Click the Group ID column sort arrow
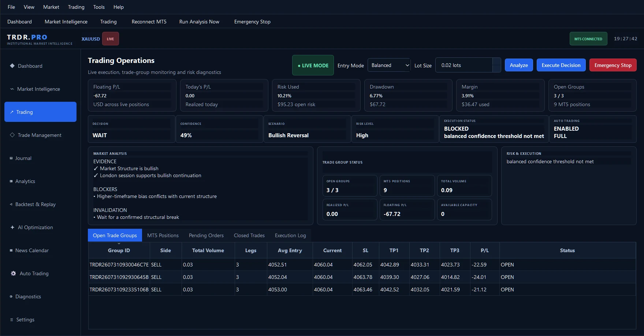Screen dimensions: 644x336 tap(119, 243)
